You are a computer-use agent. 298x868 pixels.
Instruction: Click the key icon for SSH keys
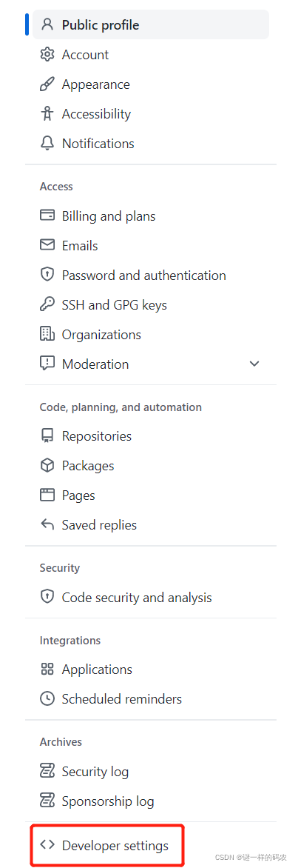coord(47,304)
